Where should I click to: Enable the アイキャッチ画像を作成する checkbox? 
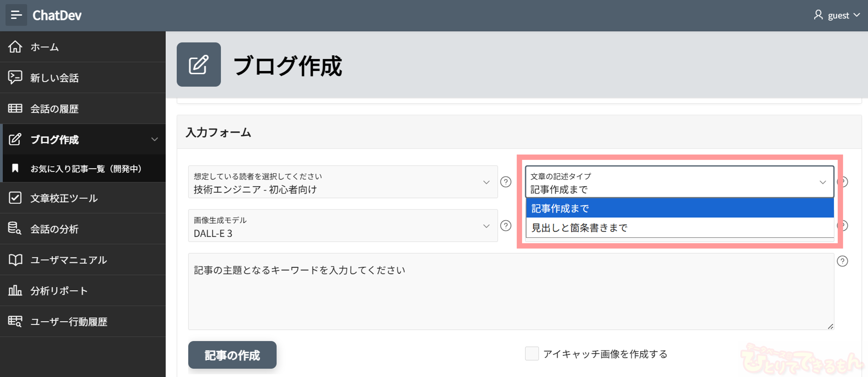point(532,353)
